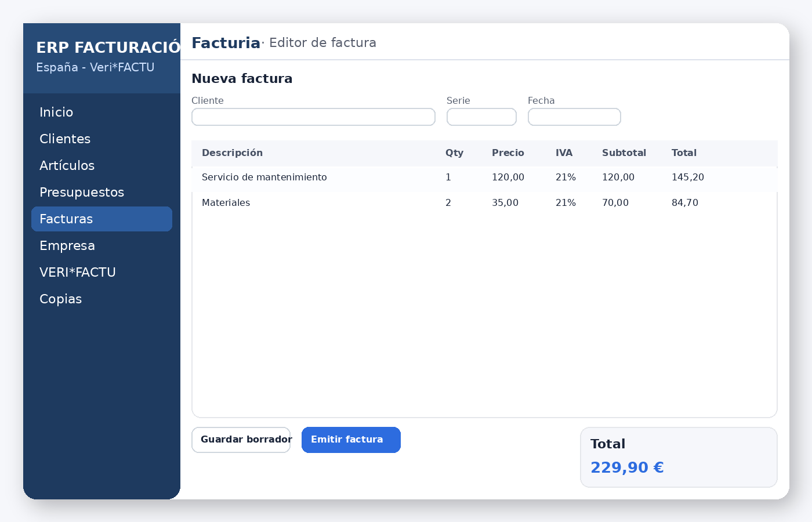Screen dimensions: 812x522
Task: Open the Copias section
Action: coord(60,299)
